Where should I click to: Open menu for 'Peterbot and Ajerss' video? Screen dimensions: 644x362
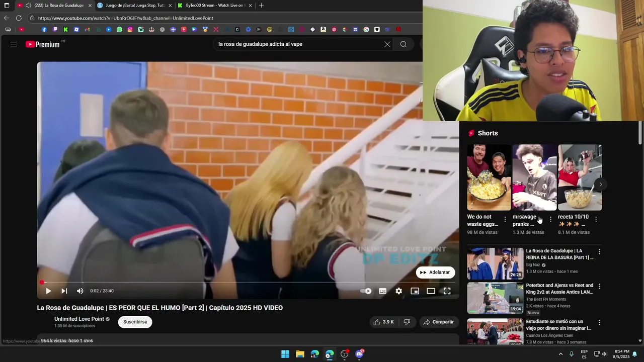pyautogui.click(x=599, y=286)
